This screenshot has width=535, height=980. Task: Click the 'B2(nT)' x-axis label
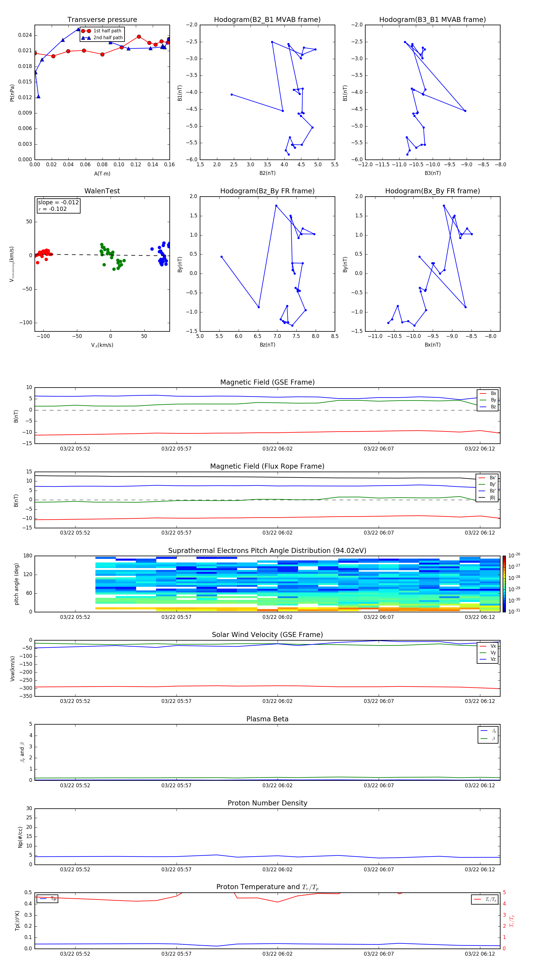(x=267, y=173)
